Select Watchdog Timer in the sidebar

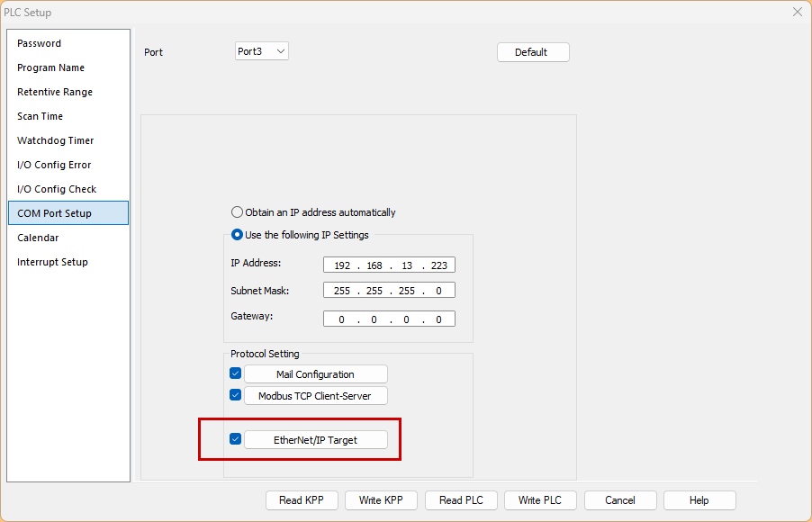(x=68, y=141)
